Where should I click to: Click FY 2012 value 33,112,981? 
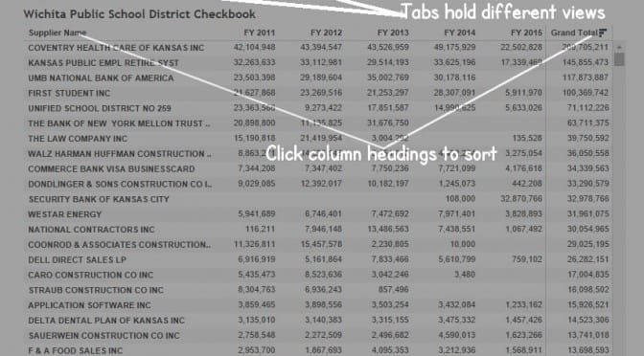pos(321,63)
